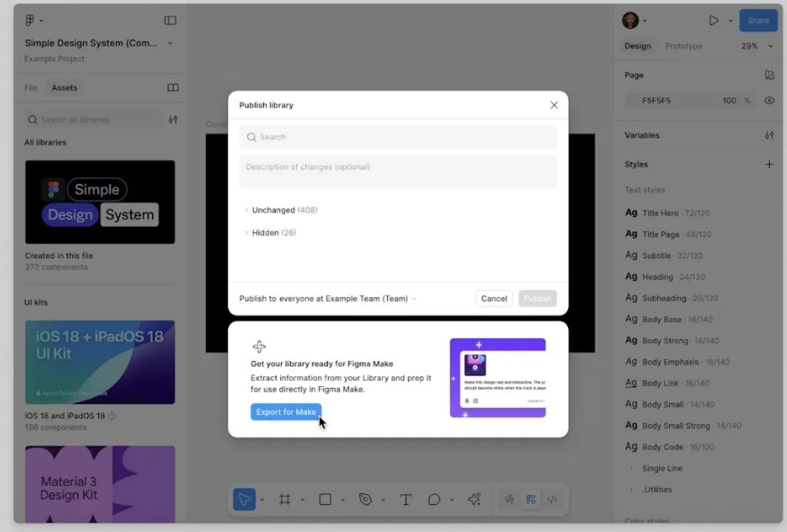Expand the Unchanged (408) group
This screenshot has height=532, width=787.
247,210
